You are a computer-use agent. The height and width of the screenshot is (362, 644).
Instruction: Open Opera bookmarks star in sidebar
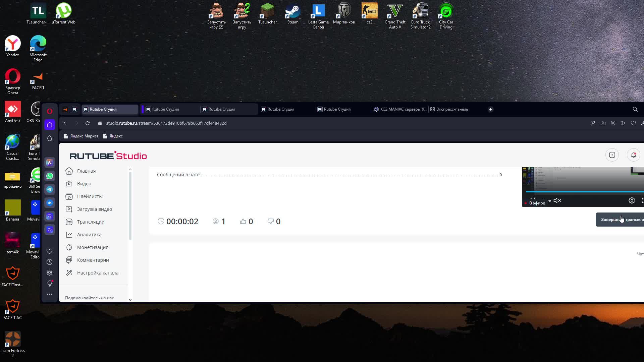(x=50, y=138)
